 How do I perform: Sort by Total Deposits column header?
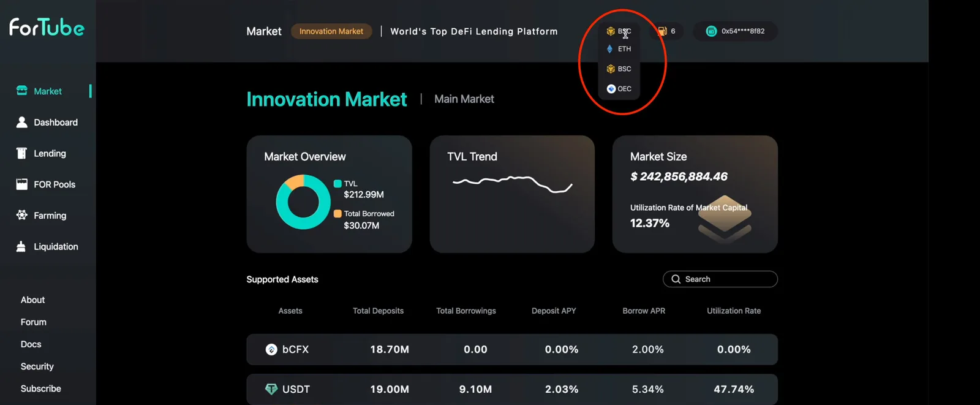[x=378, y=311]
